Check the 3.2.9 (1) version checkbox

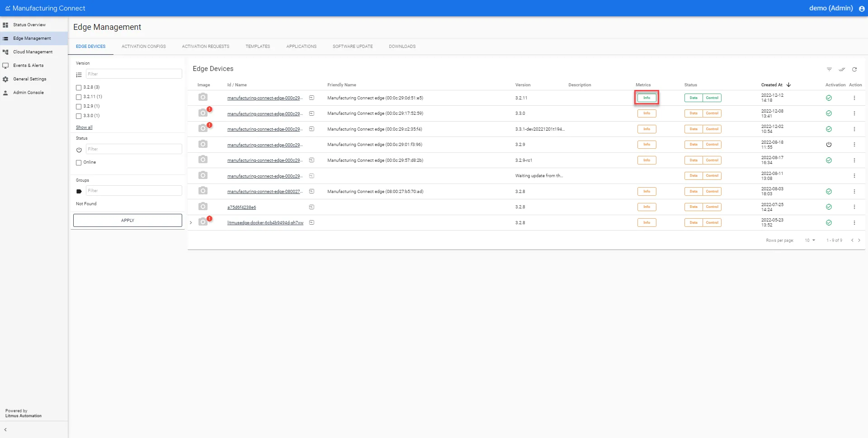click(x=79, y=107)
